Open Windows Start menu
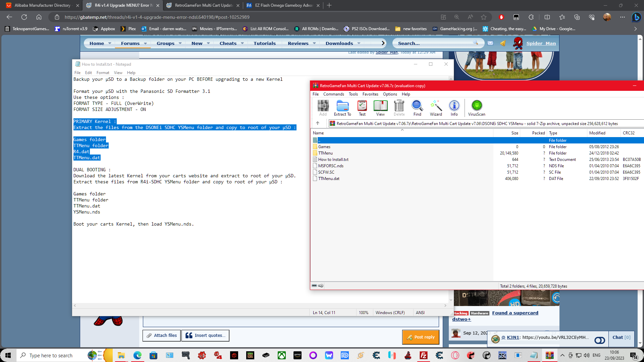This screenshot has width=644, height=362. coord(8,355)
